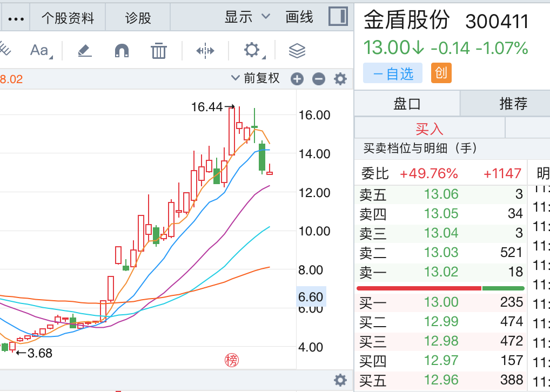Select the eraser drawing tool
550x392 pixels.
(x=85, y=51)
